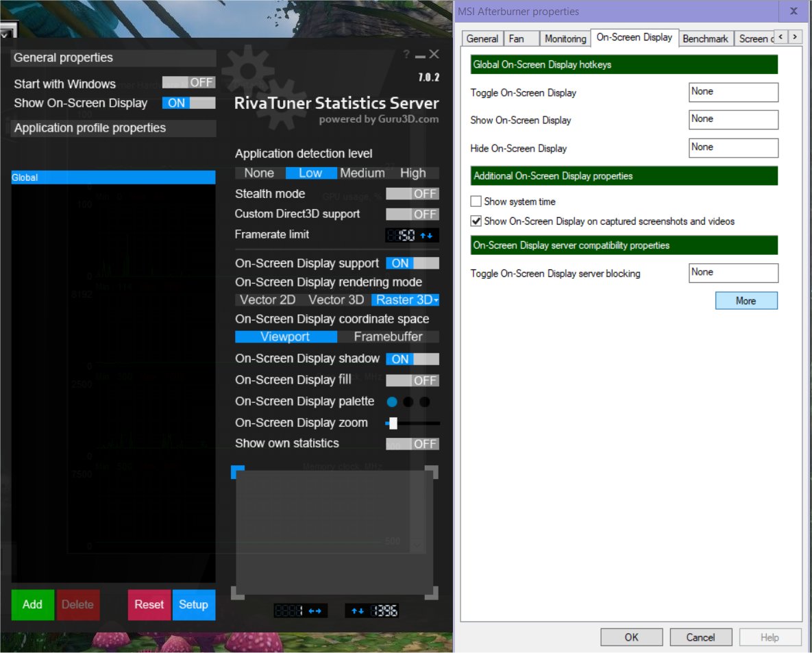Uncheck OSD on captured screenshots and videos
This screenshot has height=653, width=812.
coord(476,221)
